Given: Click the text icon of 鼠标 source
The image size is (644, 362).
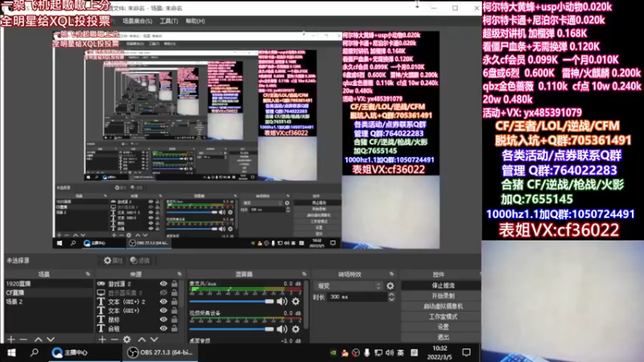Looking at the screenshot, I should coord(101,319).
